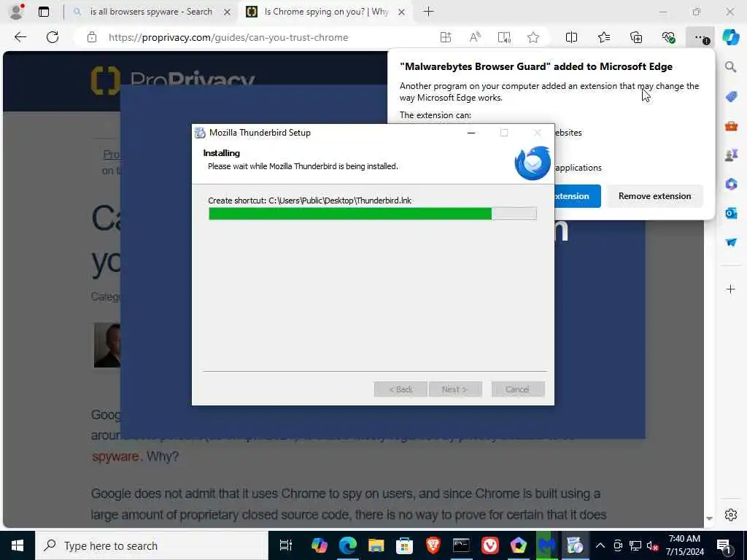Open a new tab with plus button
Screen dimensions: 747x560
(428, 12)
